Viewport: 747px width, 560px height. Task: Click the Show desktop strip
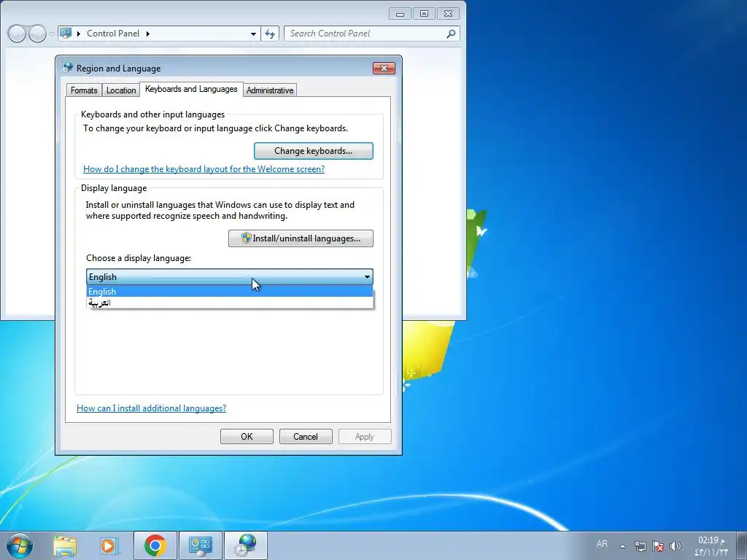tap(741, 545)
